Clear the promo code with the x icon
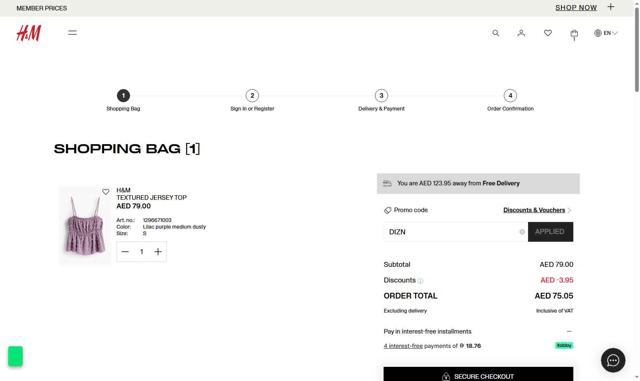 tap(522, 232)
